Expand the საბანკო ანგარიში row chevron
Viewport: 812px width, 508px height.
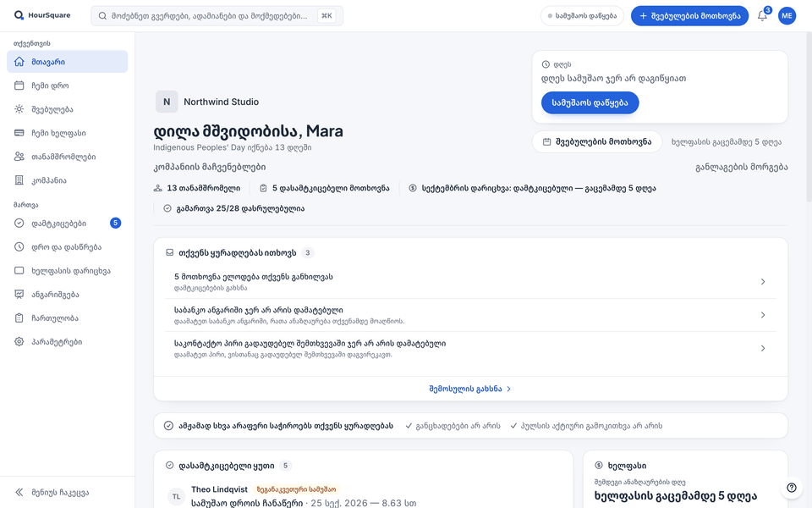tap(763, 315)
